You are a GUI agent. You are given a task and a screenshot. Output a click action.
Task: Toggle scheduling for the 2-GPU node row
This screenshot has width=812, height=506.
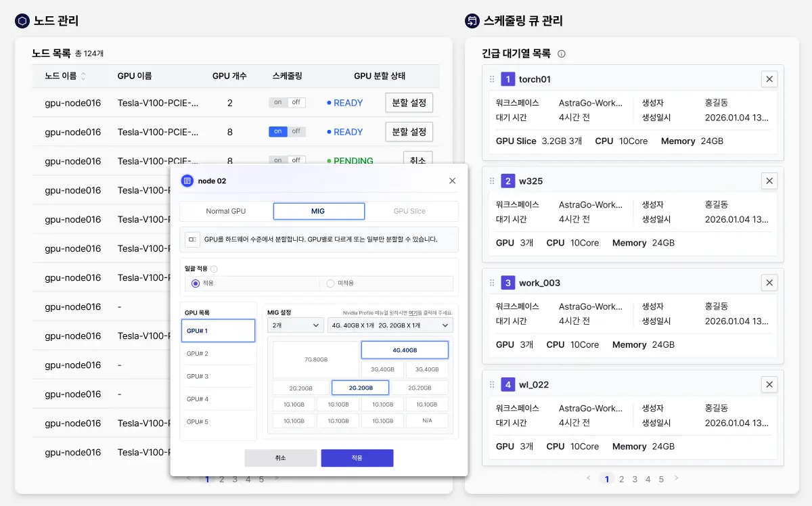point(287,103)
